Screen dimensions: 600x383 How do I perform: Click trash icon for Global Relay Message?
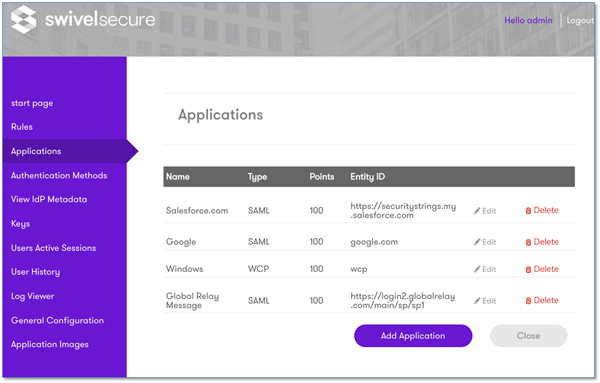[x=528, y=301]
